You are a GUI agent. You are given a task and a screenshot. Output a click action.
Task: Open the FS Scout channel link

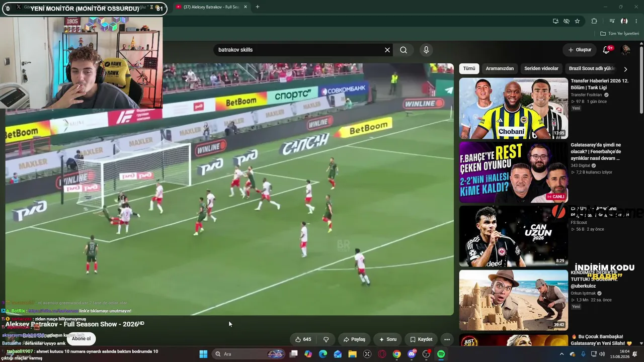[579, 222]
